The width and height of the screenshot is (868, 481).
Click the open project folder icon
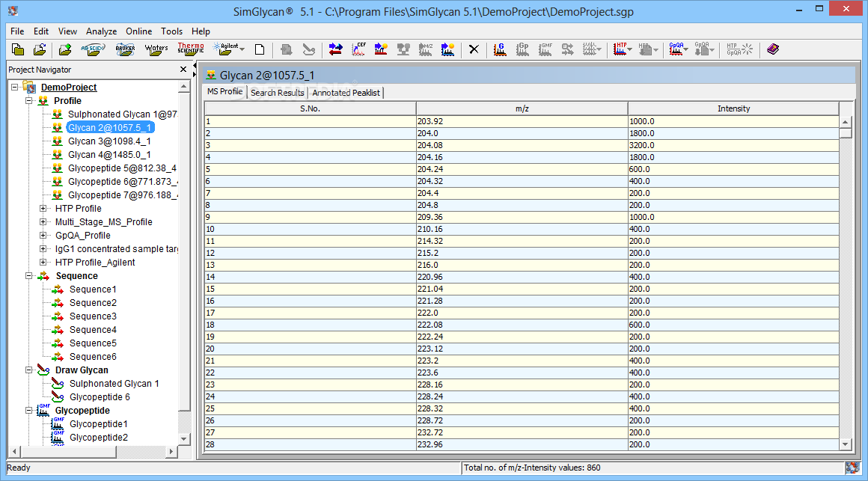40,50
